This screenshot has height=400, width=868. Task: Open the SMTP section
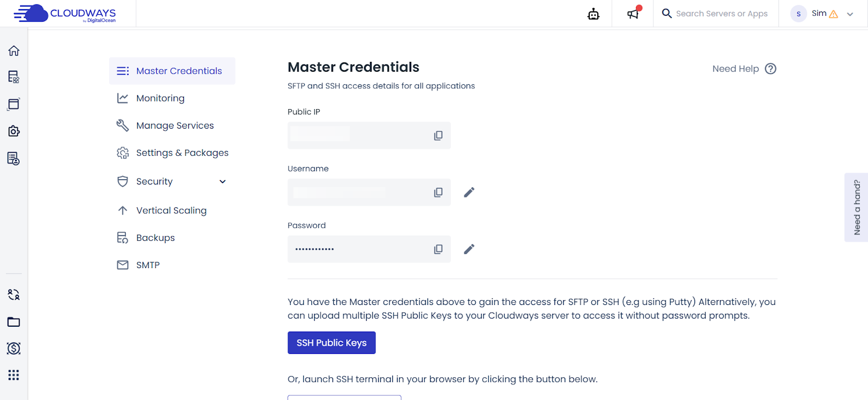[x=148, y=265]
